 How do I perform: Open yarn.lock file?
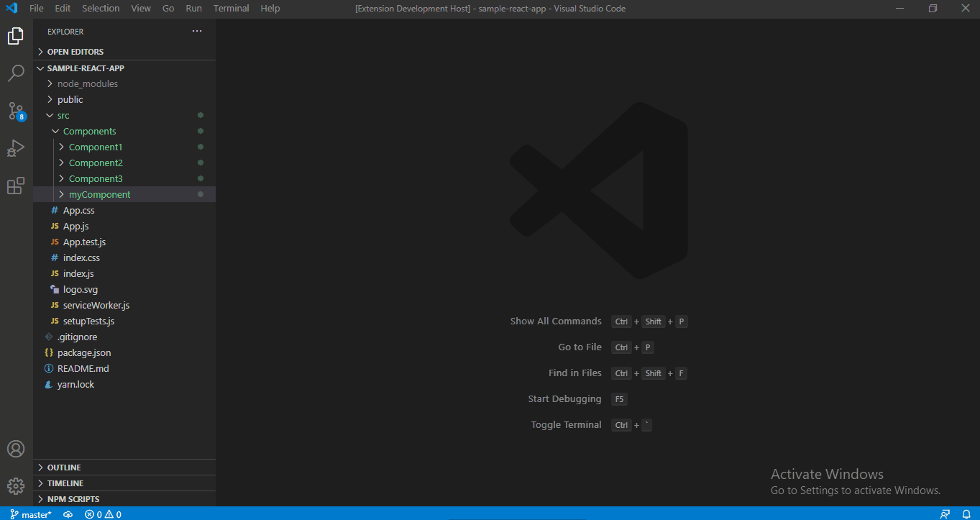124,384
